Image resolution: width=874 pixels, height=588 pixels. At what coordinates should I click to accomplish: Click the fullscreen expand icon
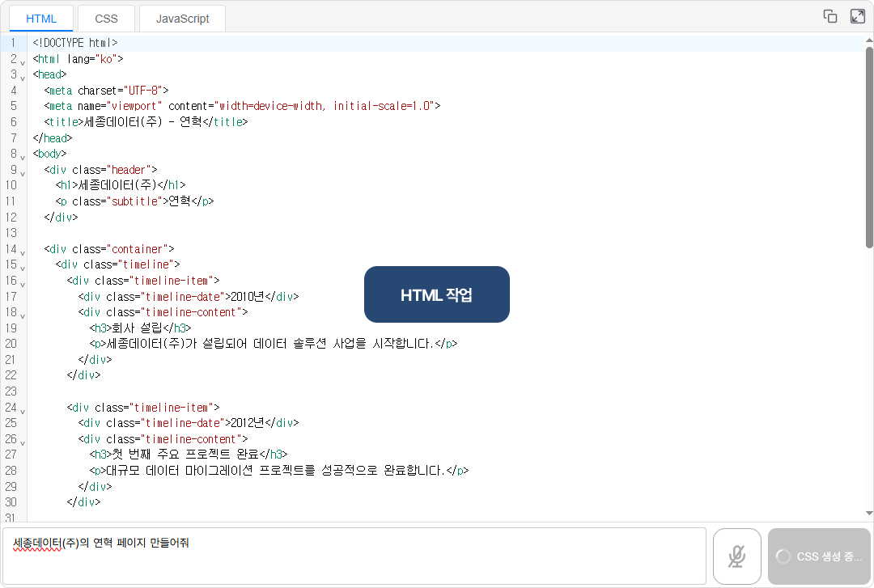857,16
